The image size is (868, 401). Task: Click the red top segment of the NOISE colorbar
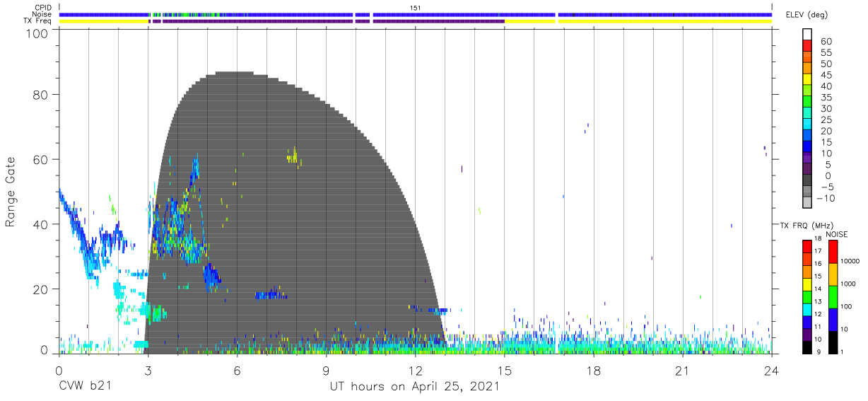[833, 252]
